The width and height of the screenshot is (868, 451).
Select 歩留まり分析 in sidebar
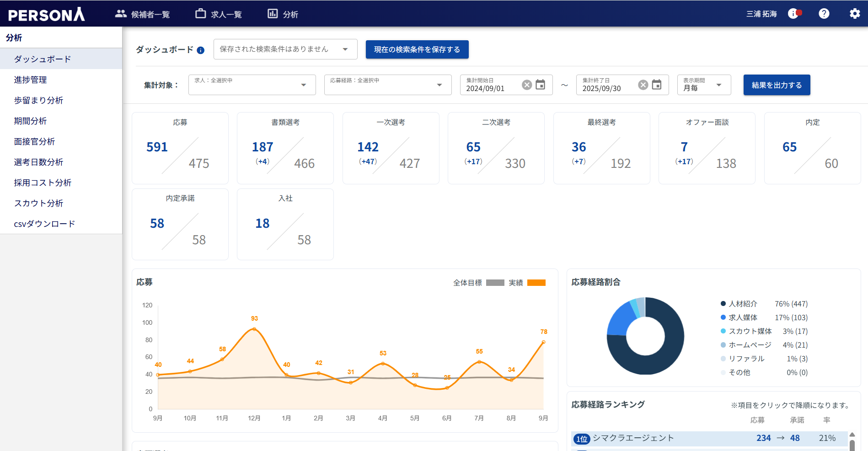click(x=38, y=100)
